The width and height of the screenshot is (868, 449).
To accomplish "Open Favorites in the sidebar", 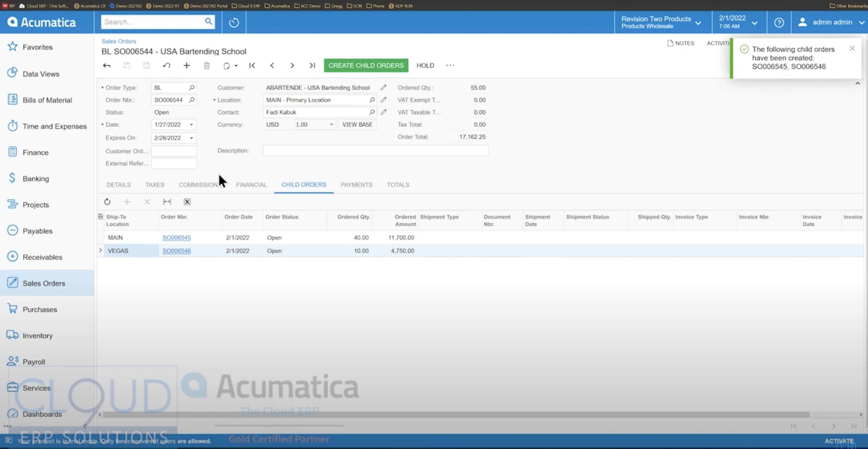I will coord(30,47).
